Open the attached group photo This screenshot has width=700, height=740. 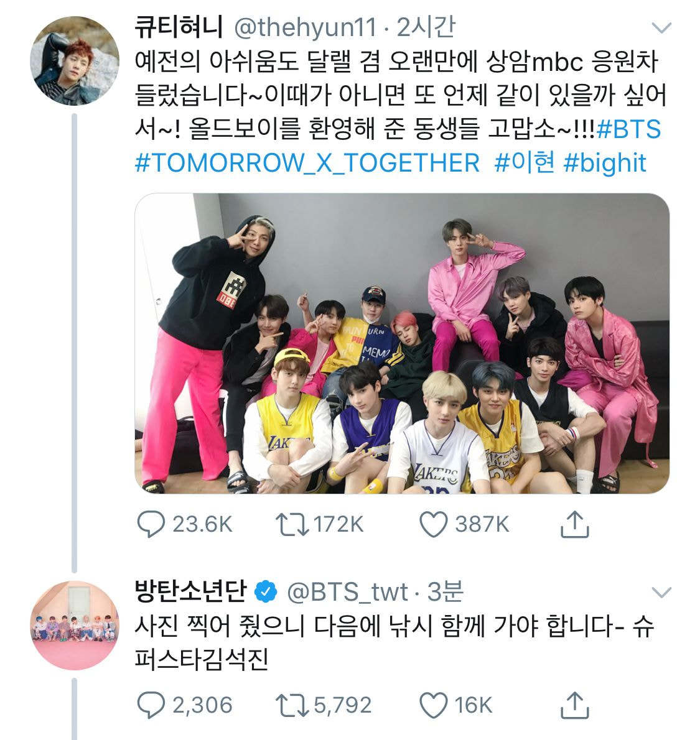tap(402, 343)
